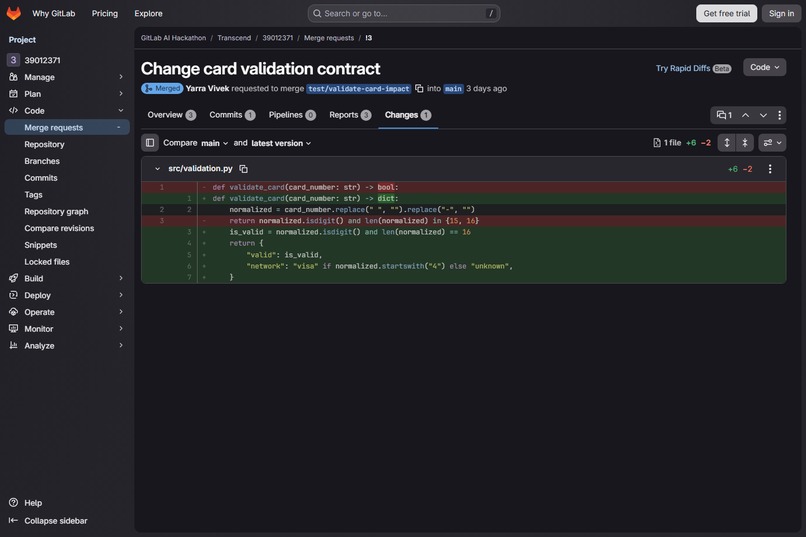Expand the Analyze sidebar section
This screenshot has width=806, height=537.
coord(65,346)
